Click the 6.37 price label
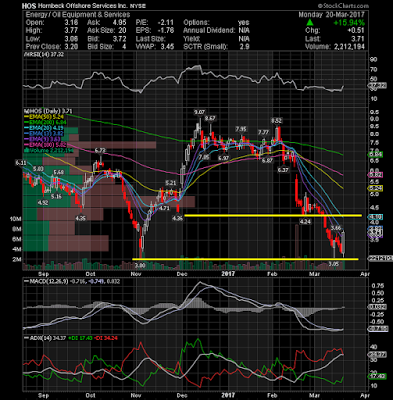The width and height of the screenshot is (393, 400). click(283, 170)
